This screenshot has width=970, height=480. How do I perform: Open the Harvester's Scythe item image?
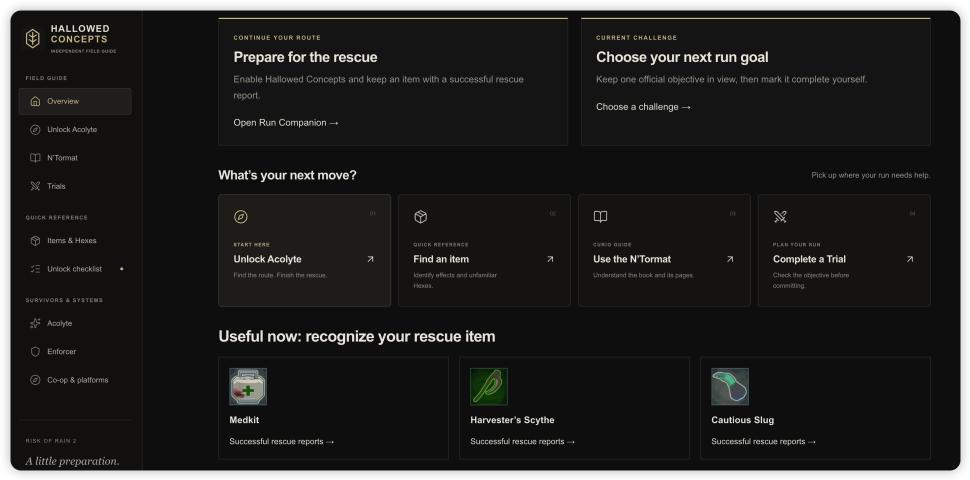489,387
